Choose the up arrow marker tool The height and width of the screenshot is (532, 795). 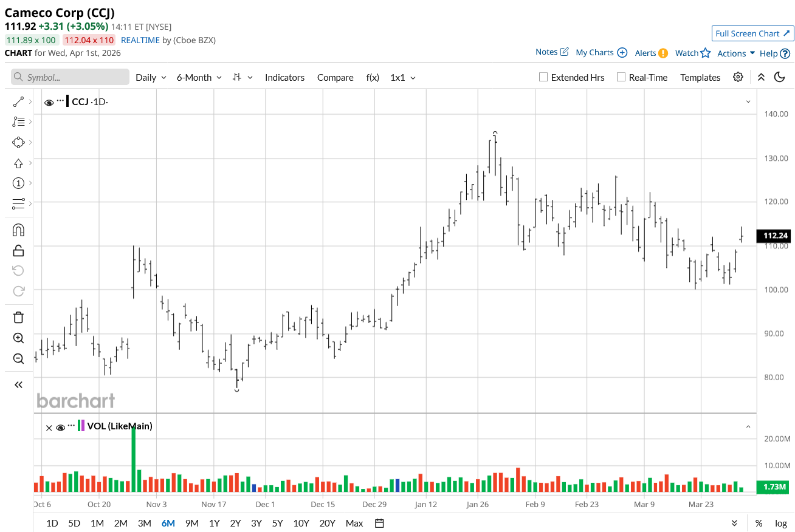pos(18,163)
